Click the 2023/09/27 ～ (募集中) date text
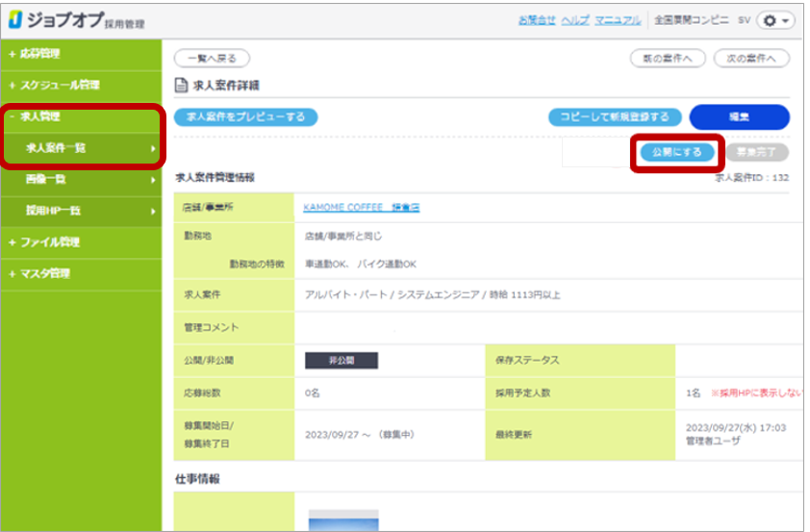810x532 pixels. click(360, 435)
